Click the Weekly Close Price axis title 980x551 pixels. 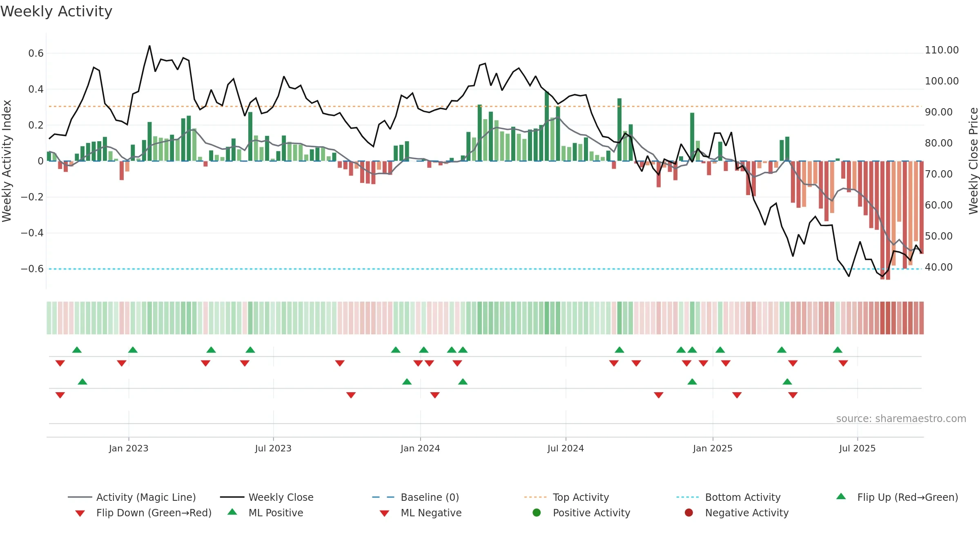tap(973, 161)
